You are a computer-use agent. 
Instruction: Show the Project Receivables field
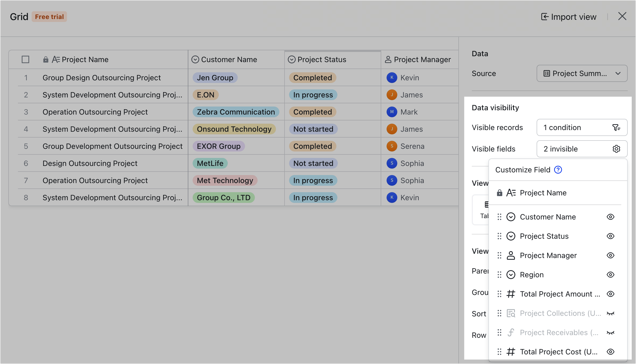coord(610,332)
